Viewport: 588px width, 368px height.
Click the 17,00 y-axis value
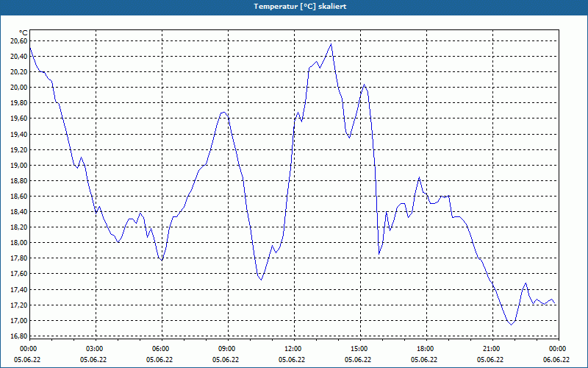click(x=18, y=321)
